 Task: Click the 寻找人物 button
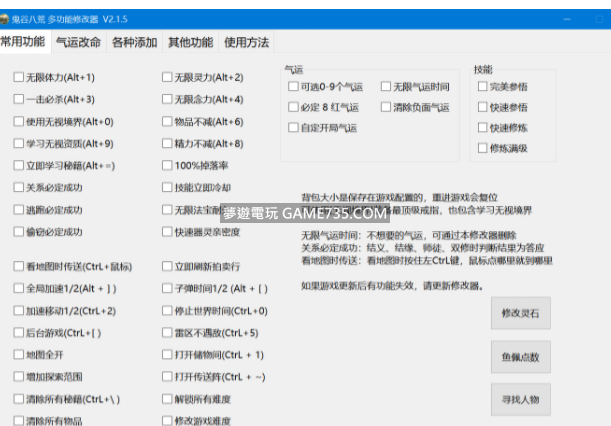coord(521,399)
